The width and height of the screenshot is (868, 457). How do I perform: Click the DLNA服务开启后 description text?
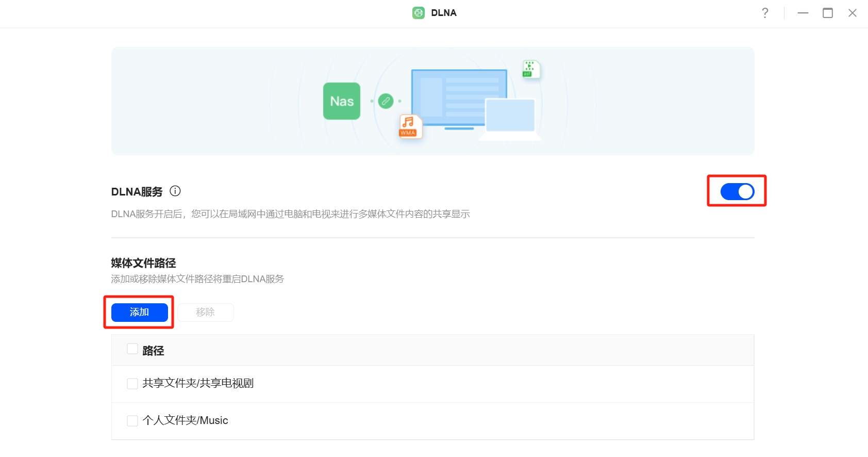point(290,214)
